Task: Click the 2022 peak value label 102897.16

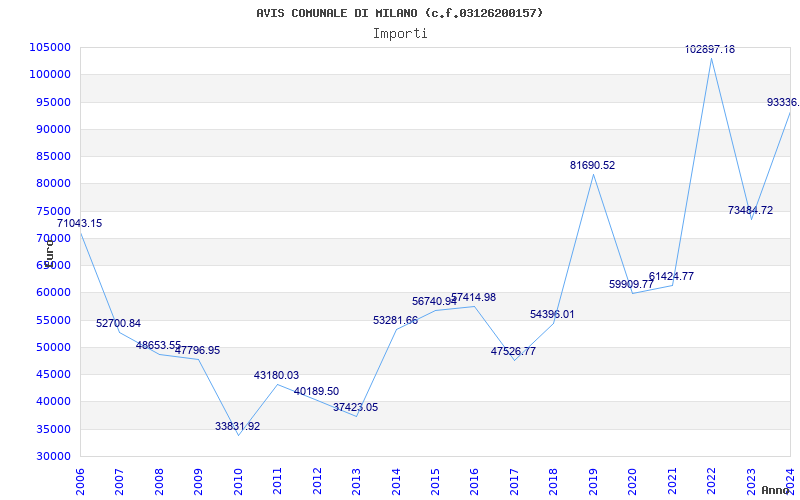Action: tap(710, 49)
